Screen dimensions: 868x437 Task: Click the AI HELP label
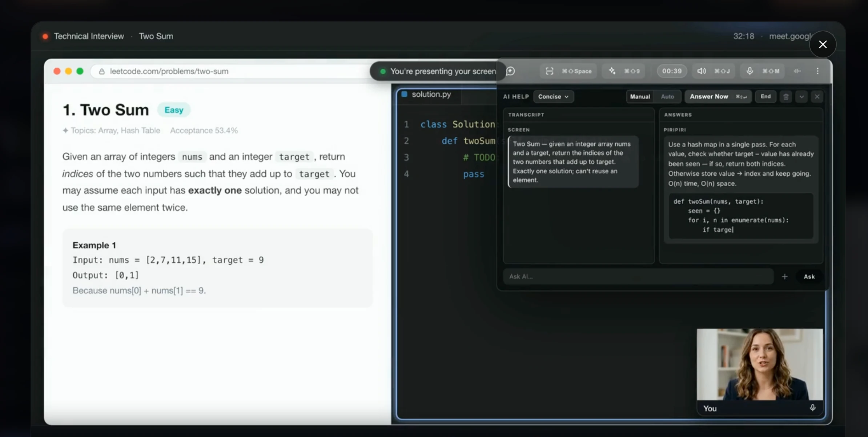[x=516, y=97]
